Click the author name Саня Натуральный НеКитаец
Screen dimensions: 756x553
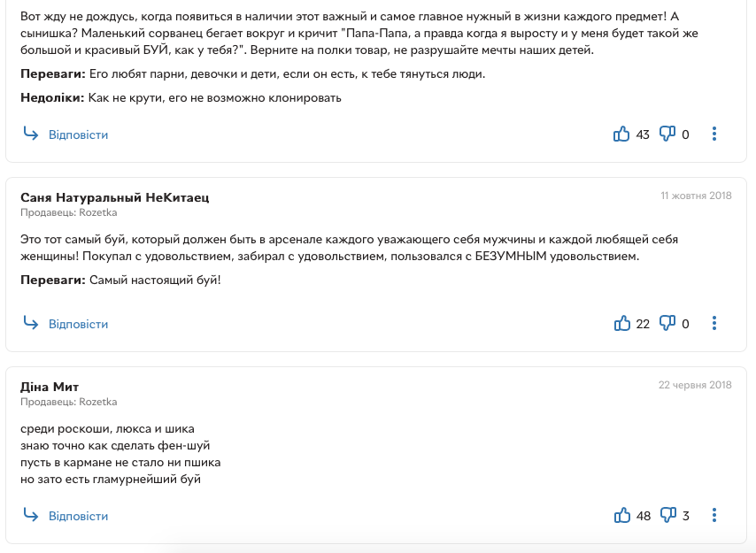pyautogui.click(x=115, y=197)
